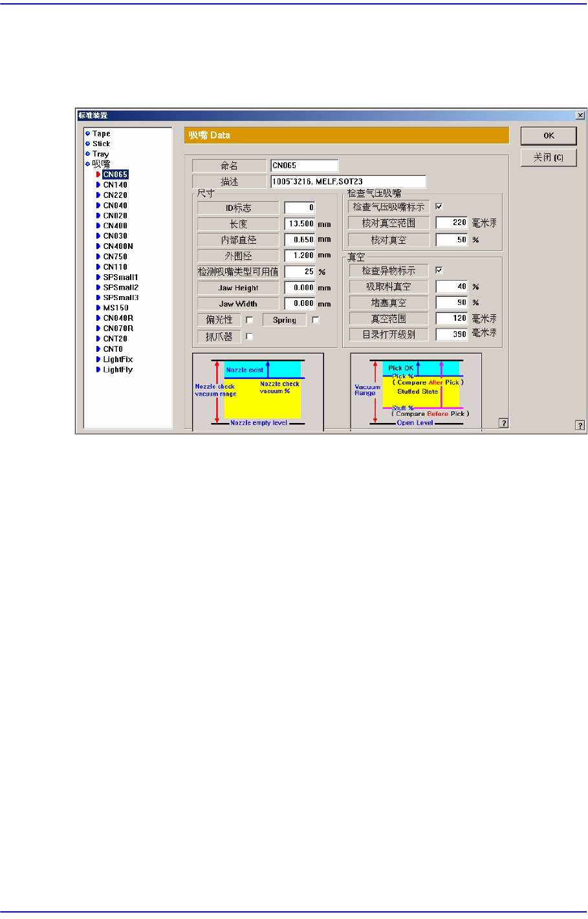Select CNT0 nozzle in tree
Image resolution: width=588 pixels, height=919 pixels.
(113, 349)
